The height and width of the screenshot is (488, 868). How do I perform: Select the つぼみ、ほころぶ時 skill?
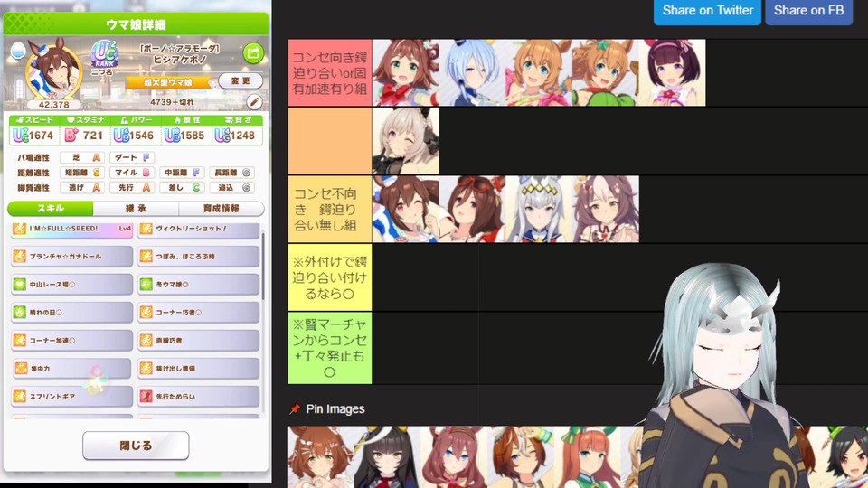click(x=198, y=256)
